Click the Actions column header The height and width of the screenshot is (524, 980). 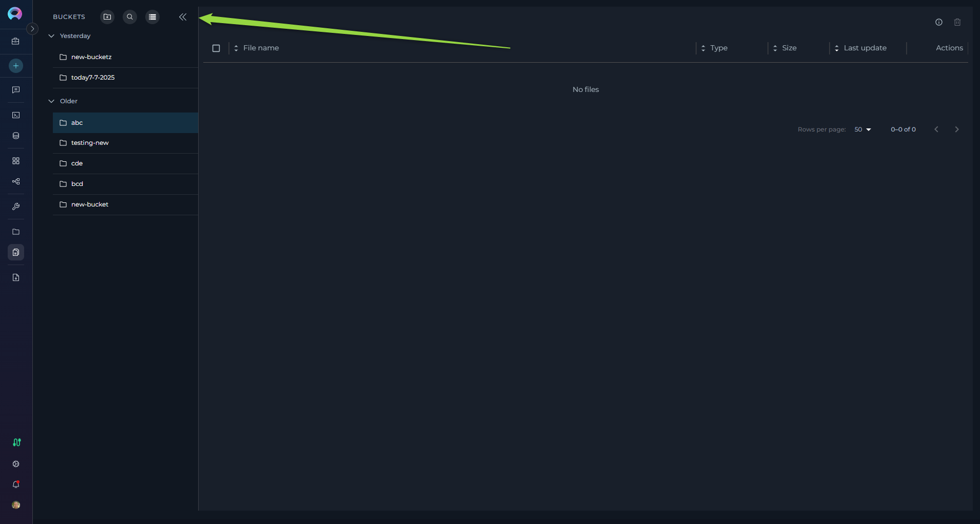pos(949,48)
